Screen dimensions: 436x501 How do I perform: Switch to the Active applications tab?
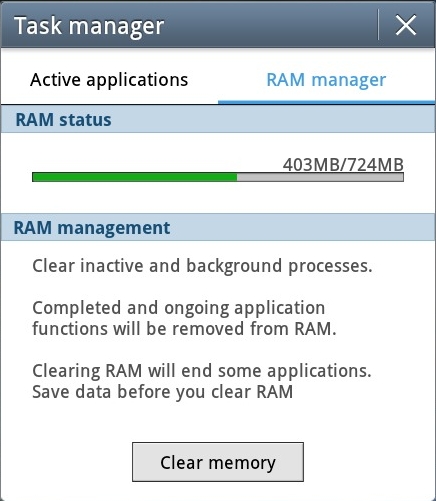click(109, 80)
